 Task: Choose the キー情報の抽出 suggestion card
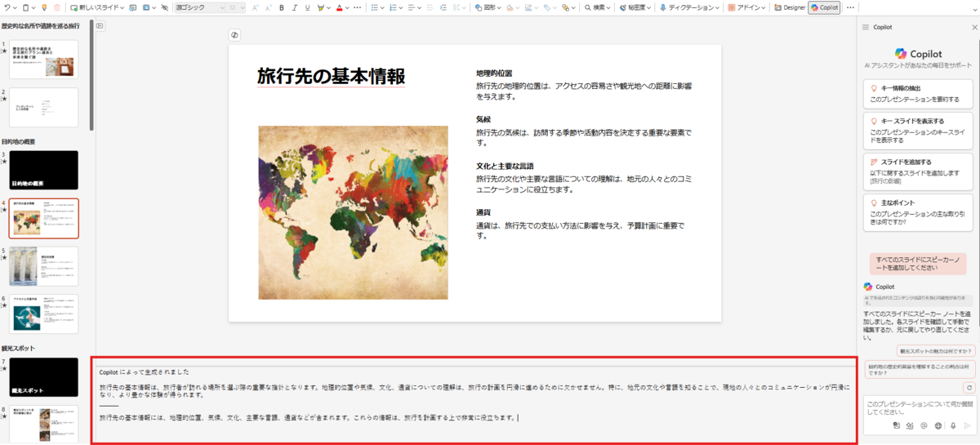[918, 93]
